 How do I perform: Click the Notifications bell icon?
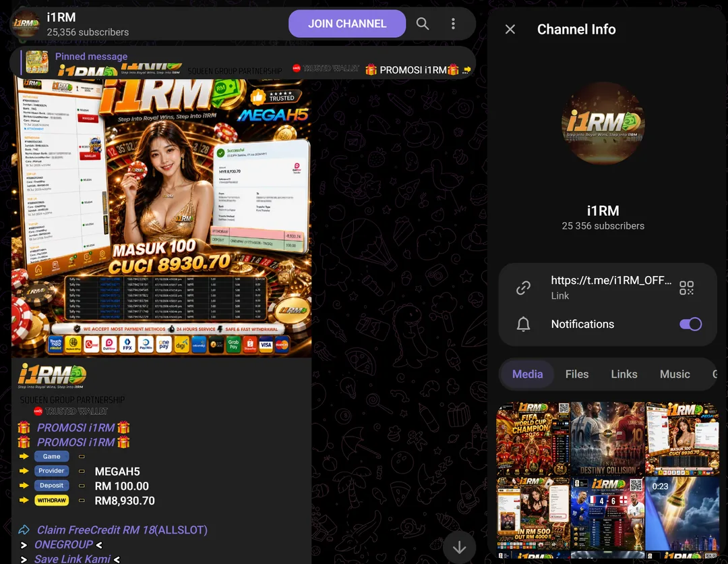523,325
